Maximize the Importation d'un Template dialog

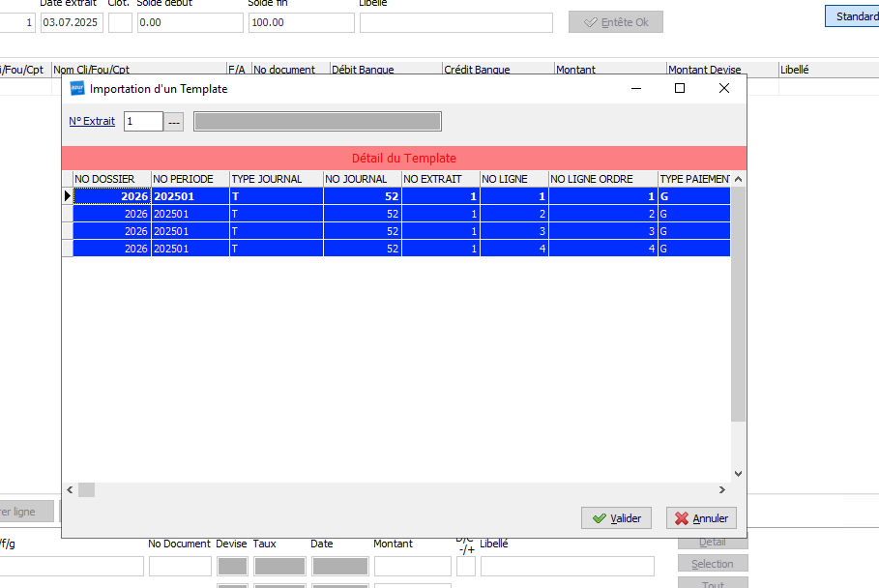680,89
